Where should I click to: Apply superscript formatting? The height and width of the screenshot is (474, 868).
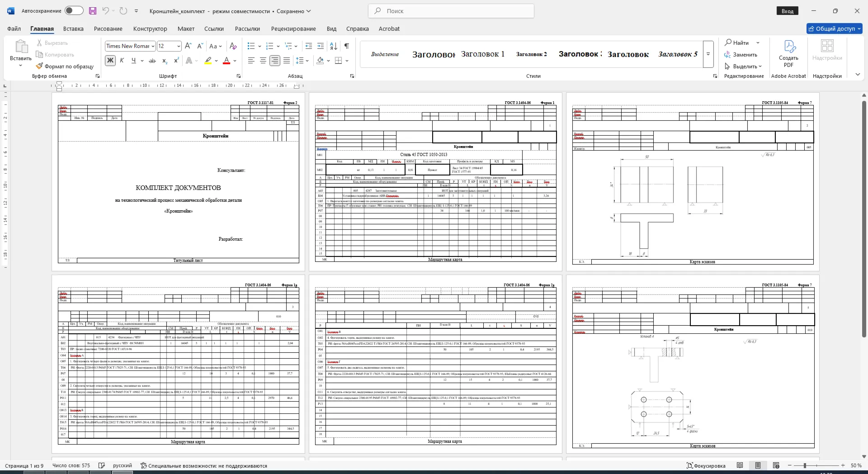pos(176,61)
